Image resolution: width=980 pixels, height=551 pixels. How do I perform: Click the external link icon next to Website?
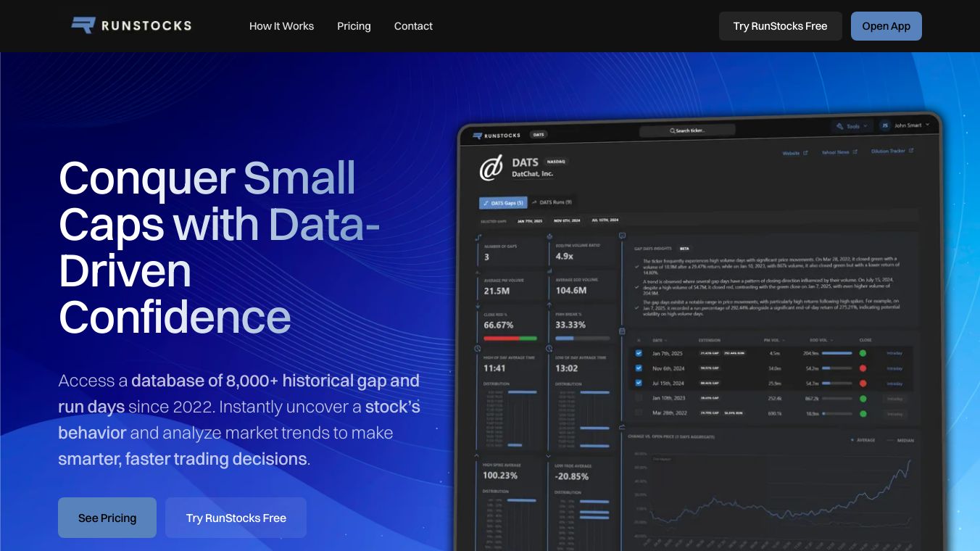[x=805, y=153]
